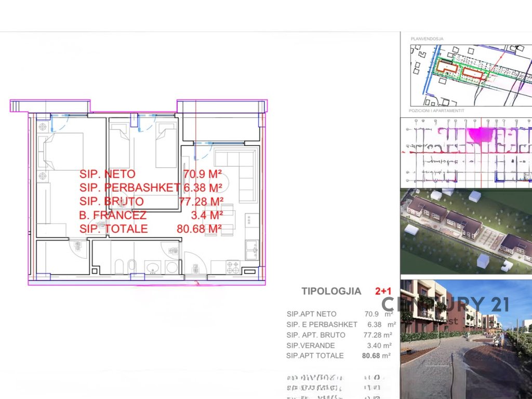The width and height of the screenshot is (532, 399).
Task: Open the street-level building render image
Action: pyautogui.click(x=467, y=339)
